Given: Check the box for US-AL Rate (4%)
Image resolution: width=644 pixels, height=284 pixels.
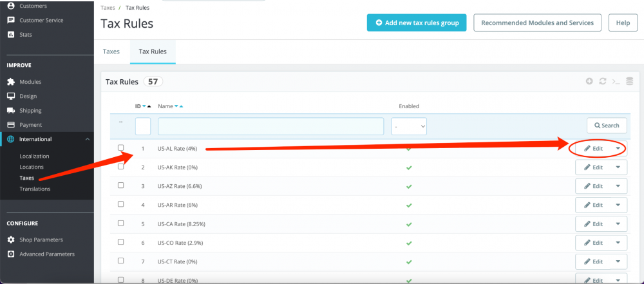Looking at the screenshot, I should [121, 147].
